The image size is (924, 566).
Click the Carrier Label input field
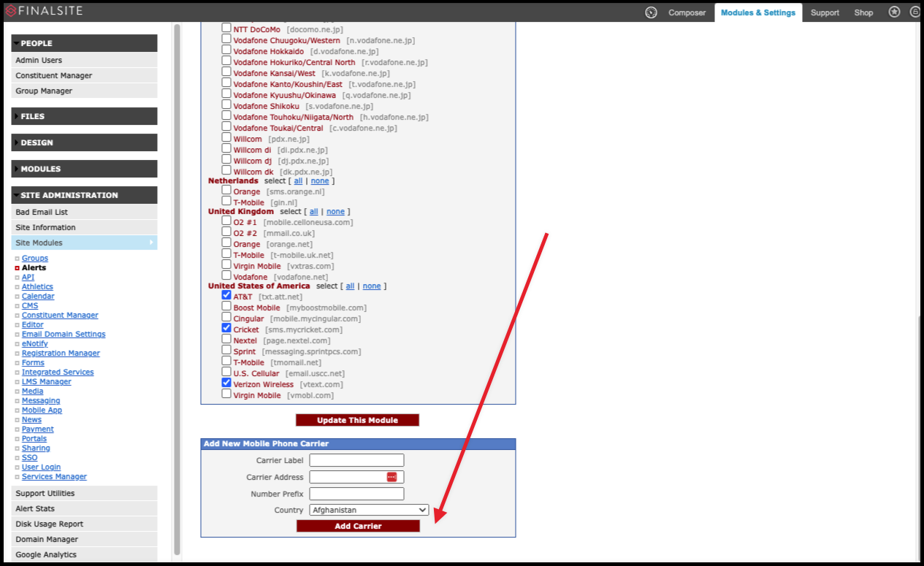tap(356, 460)
